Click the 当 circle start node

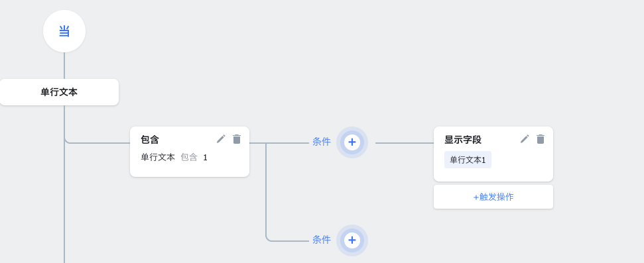pos(64,31)
